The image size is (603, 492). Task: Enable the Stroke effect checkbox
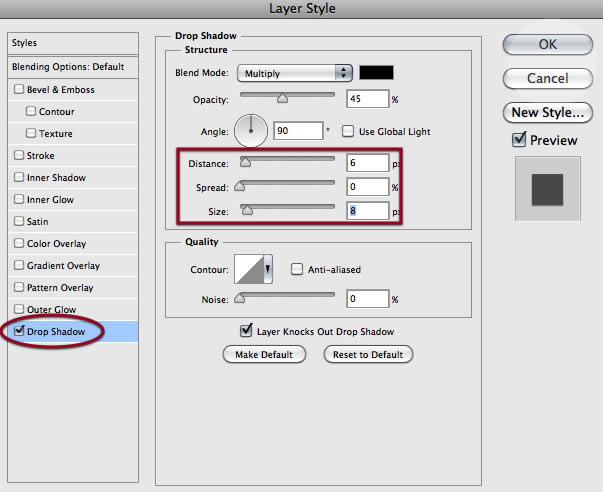pyautogui.click(x=18, y=155)
